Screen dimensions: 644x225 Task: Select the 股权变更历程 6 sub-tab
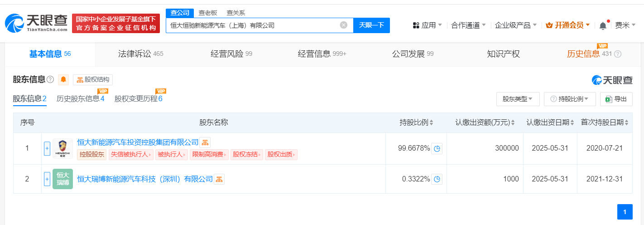click(138, 98)
